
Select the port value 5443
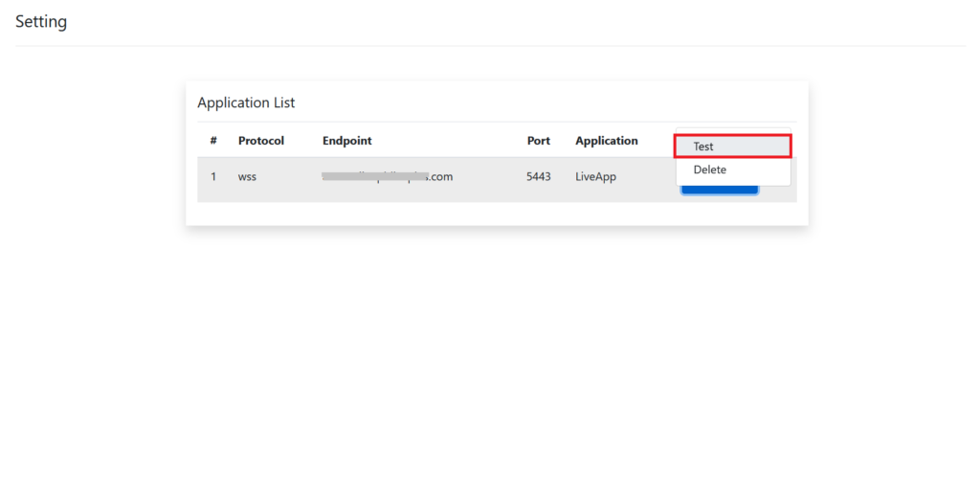click(539, 176)
